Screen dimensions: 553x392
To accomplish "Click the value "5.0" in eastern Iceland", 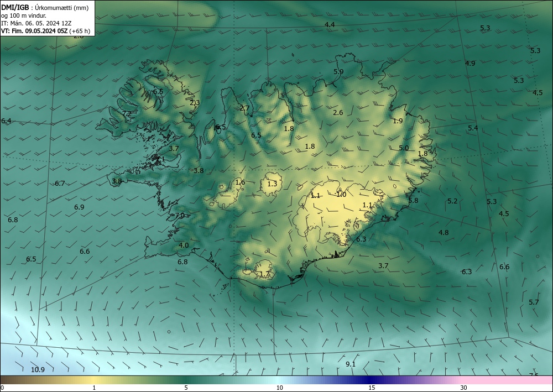I will [404, 148].
